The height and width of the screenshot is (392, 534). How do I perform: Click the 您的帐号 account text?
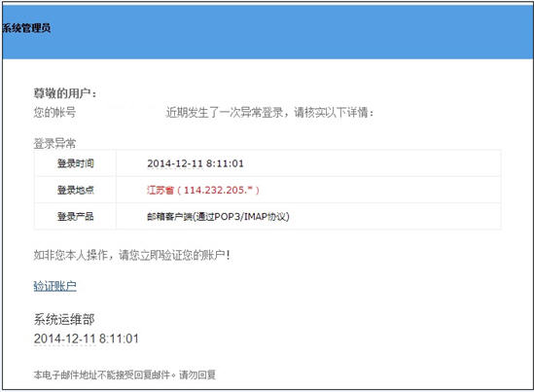coord(54,112)
